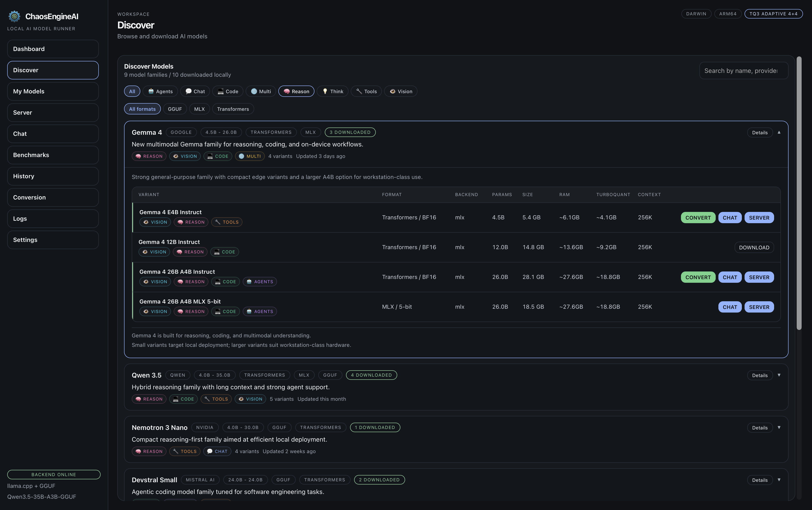Click the Qwen 3.5 4 DOWNLOADED badge

371,375
